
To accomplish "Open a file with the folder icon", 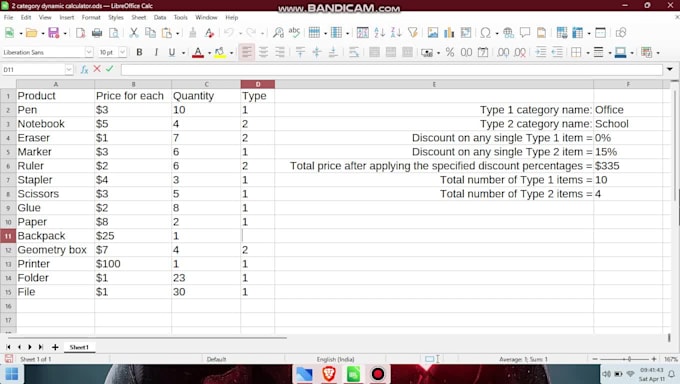I will coord(31,33).
